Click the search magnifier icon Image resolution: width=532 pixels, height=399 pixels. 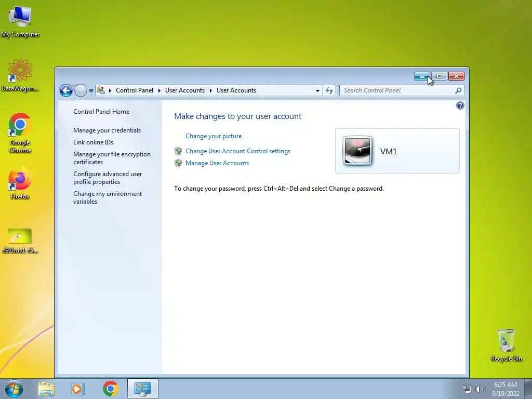click(458, 90)
